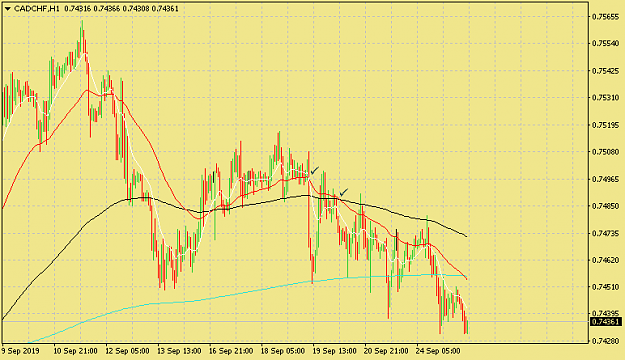Select the 0.75080 price scale label
625x360 pixels.
[605, 152]
